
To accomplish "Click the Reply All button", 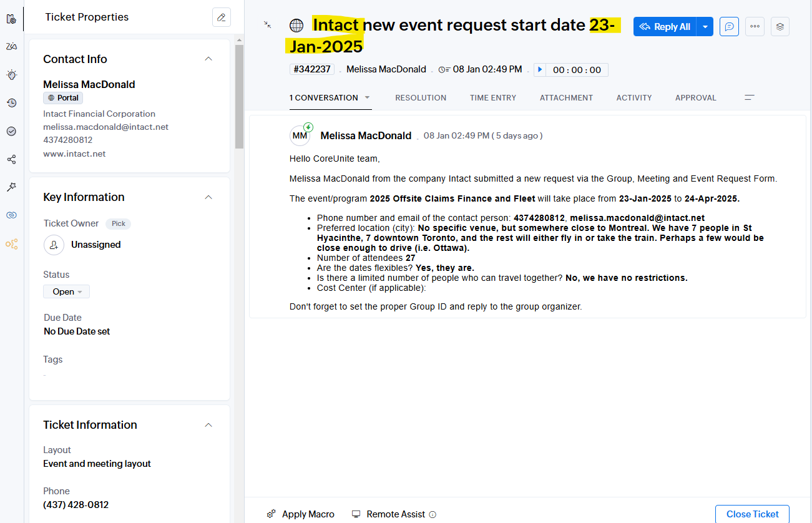I will (665, 27).
